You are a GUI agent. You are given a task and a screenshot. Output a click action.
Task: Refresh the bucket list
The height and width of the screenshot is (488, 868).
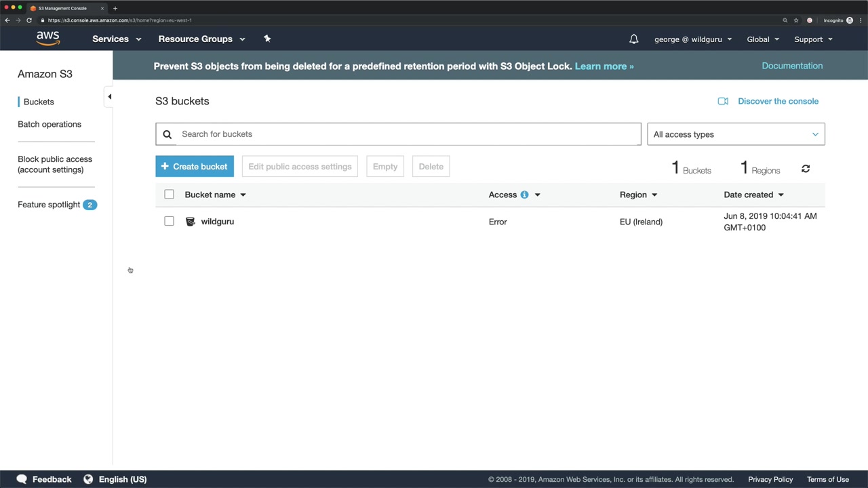806,169
